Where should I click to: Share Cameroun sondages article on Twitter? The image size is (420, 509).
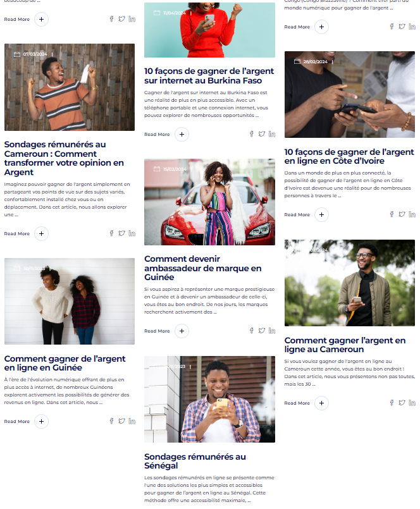click(121, 233)
